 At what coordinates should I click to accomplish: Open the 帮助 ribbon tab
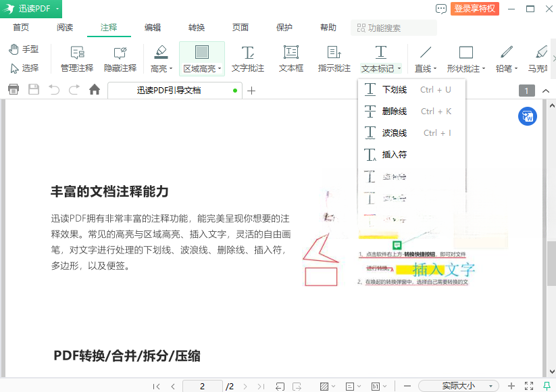point(328,27)
